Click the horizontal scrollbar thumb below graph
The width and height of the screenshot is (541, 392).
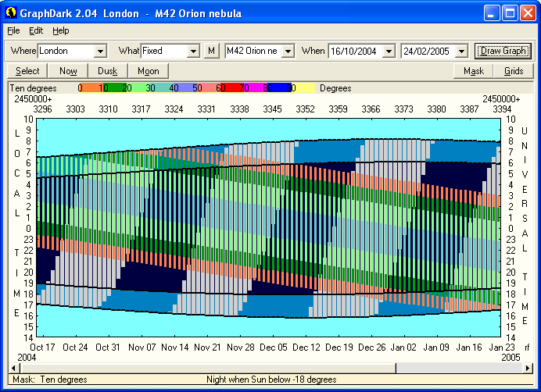click(x=207, y=368)
